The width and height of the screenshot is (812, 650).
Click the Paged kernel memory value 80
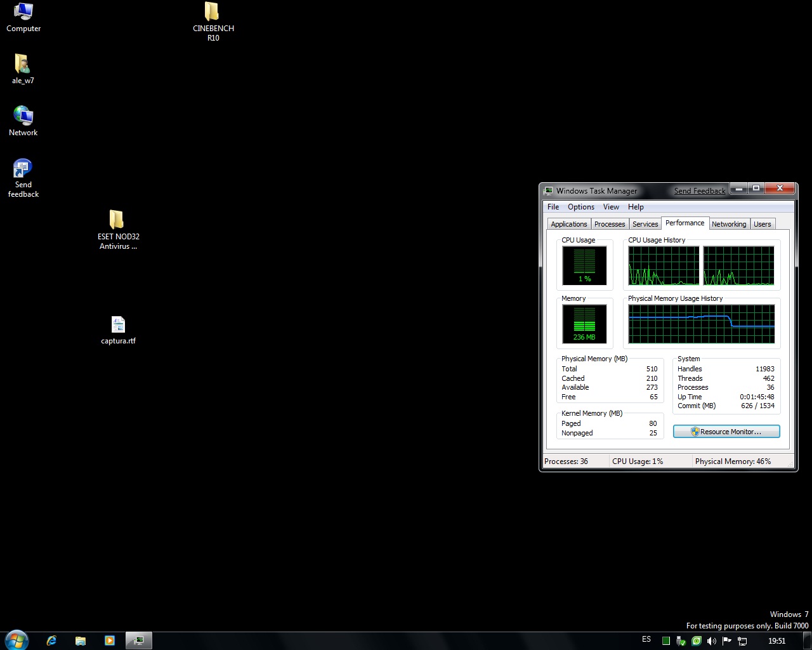coord(653,423)
